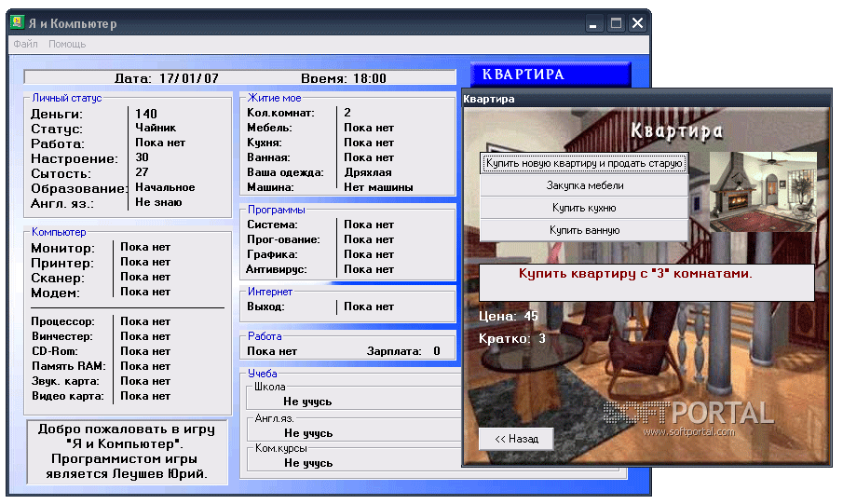Click the Винчестер label
This screenshot has width=843, height=504.
click(x=61, y=336)
